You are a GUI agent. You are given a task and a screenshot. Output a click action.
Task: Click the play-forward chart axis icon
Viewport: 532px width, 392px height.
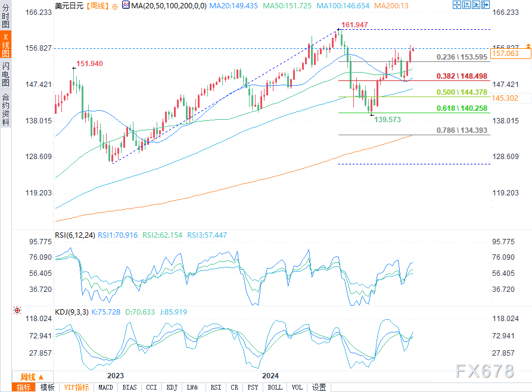pyautogui.click(x=475, y=5)
